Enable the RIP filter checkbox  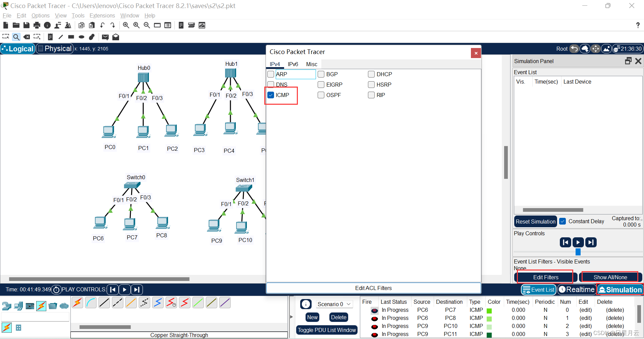[371, 95]
